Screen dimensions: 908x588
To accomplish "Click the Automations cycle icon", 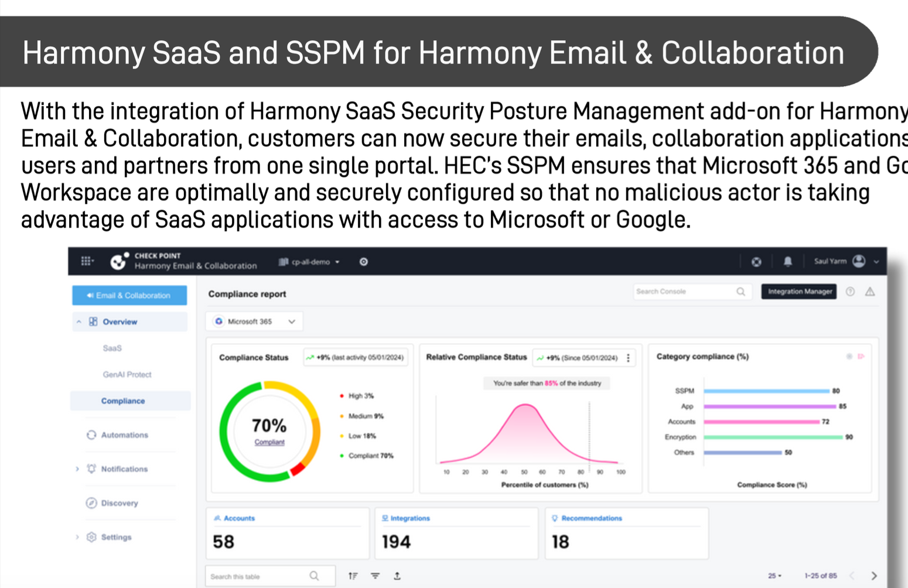I will pyautogui.click(x=91, y=435).
